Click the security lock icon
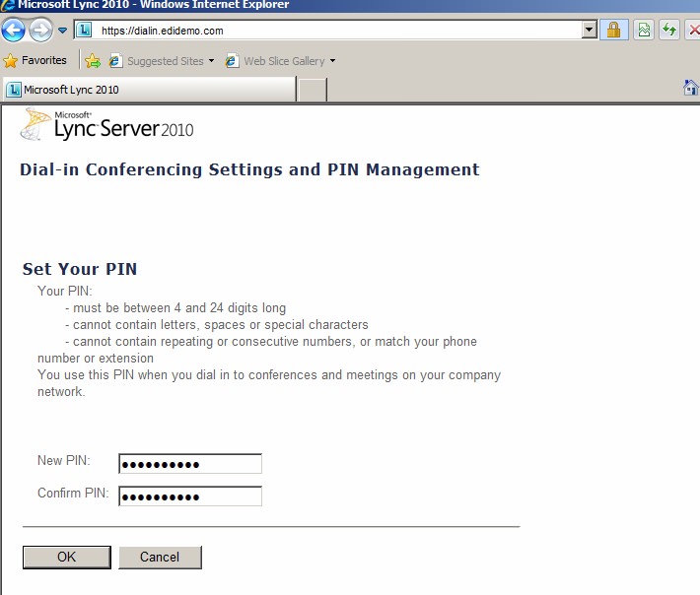Screen dimensions: 700x595 (614, 31)
